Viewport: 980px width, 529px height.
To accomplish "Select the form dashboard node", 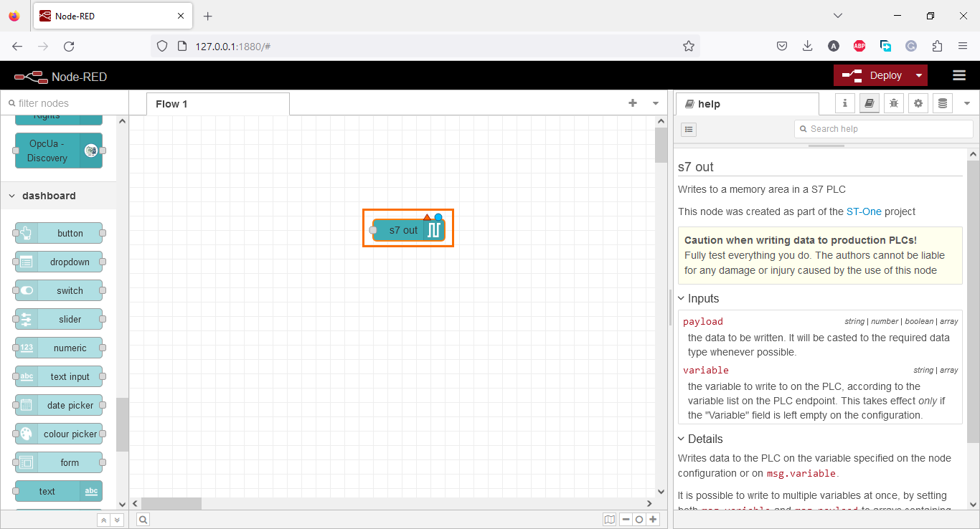I will tap(59, 462).
